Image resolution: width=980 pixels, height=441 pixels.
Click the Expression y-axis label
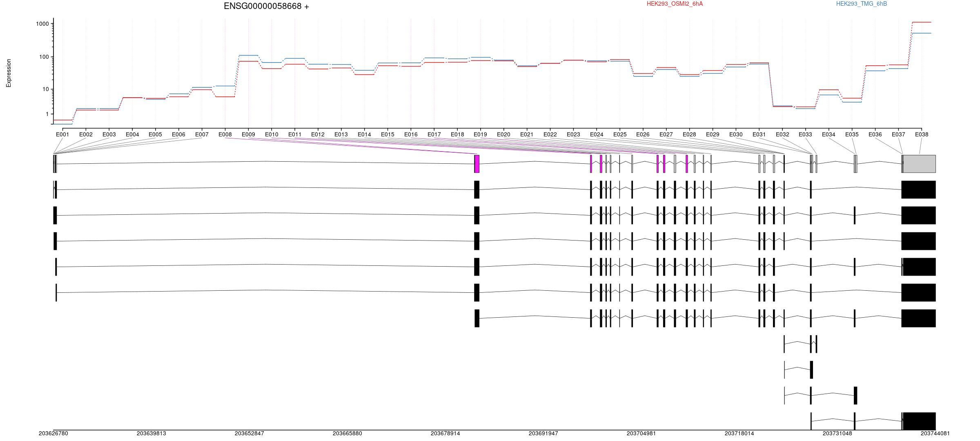tap(9, 73)
